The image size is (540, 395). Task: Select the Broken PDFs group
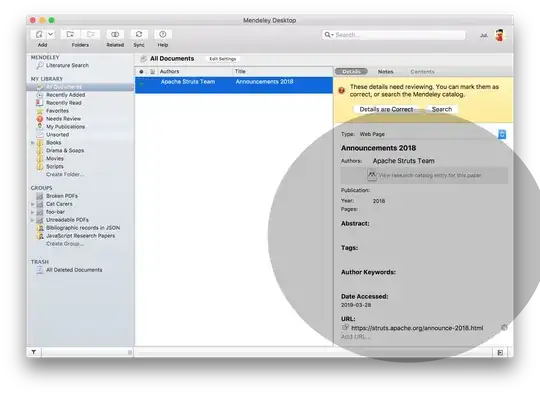(x=62, y=196)
